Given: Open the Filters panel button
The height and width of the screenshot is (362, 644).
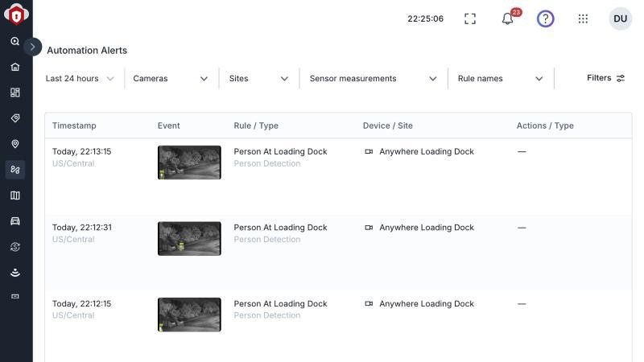Looking at the screenshot, I should 605,78.
